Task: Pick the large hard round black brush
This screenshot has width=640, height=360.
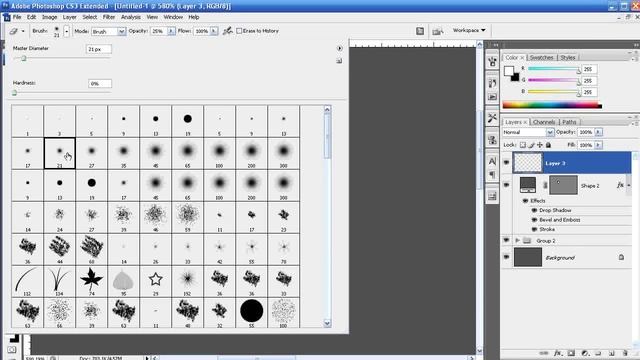Action: [251, 313]
